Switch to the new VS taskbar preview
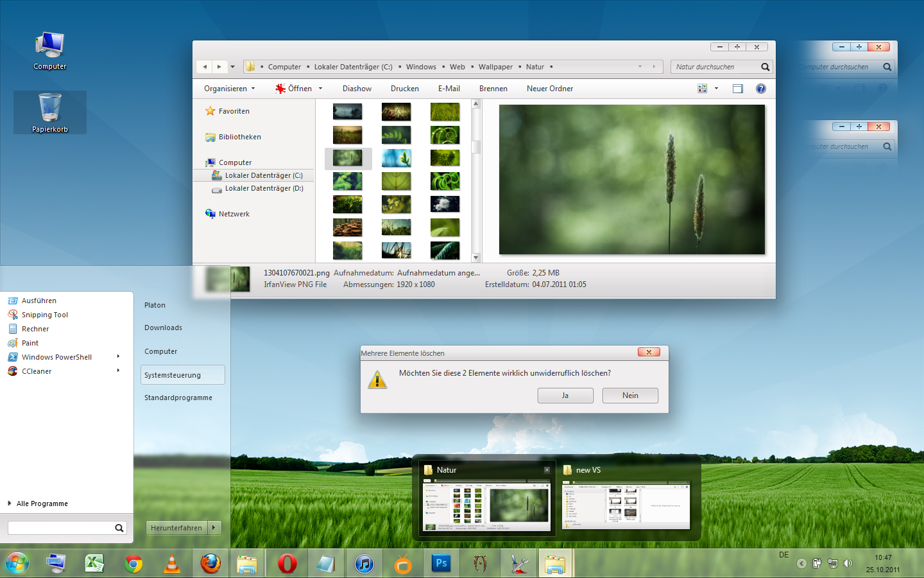 [626, 499]
